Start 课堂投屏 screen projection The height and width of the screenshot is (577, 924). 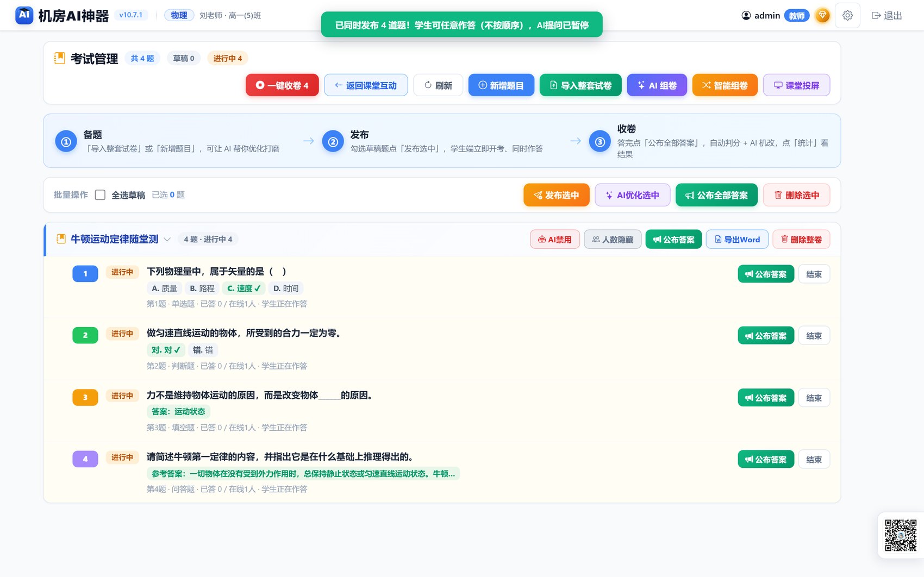pyautogui.click(x=796, y=85)
